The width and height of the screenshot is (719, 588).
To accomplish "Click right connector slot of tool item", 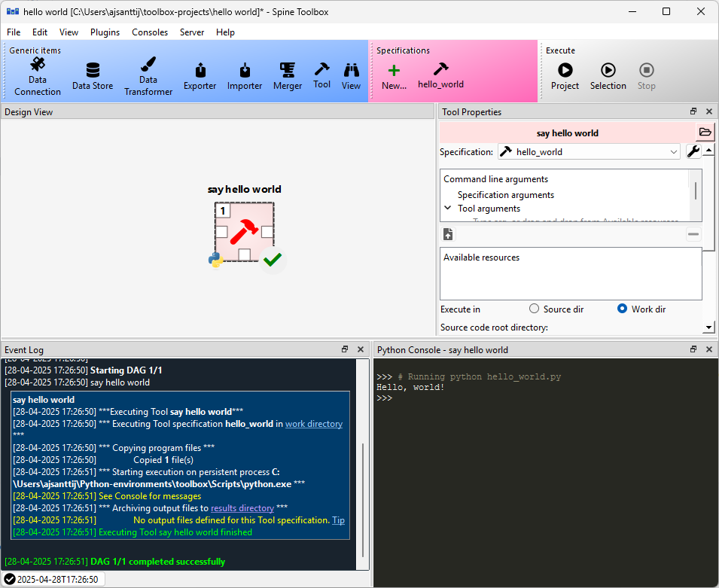I will tap(267, 232).
